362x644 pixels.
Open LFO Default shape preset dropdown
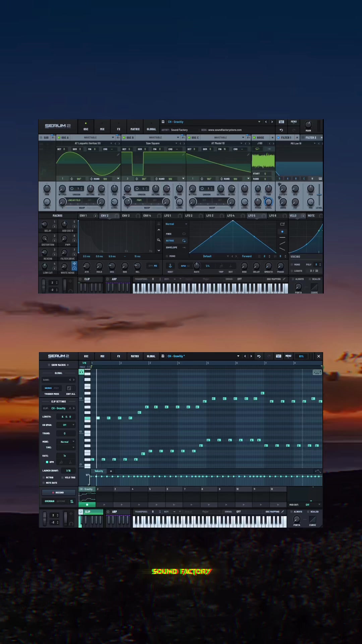click(228, 256)
